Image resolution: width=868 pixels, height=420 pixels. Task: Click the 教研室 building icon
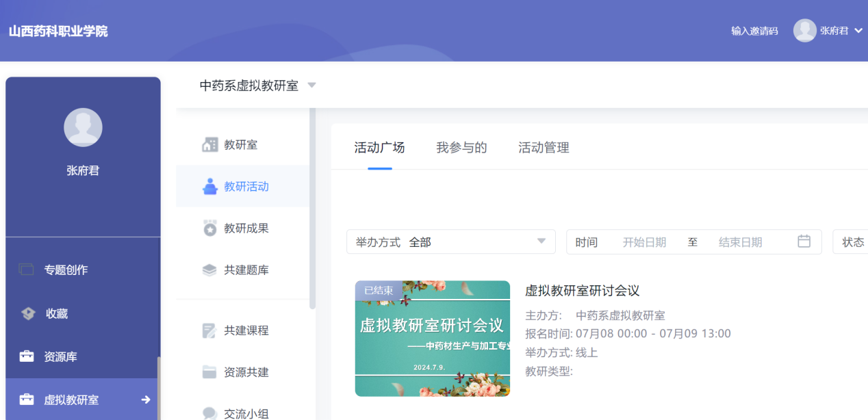pos(209,145)
